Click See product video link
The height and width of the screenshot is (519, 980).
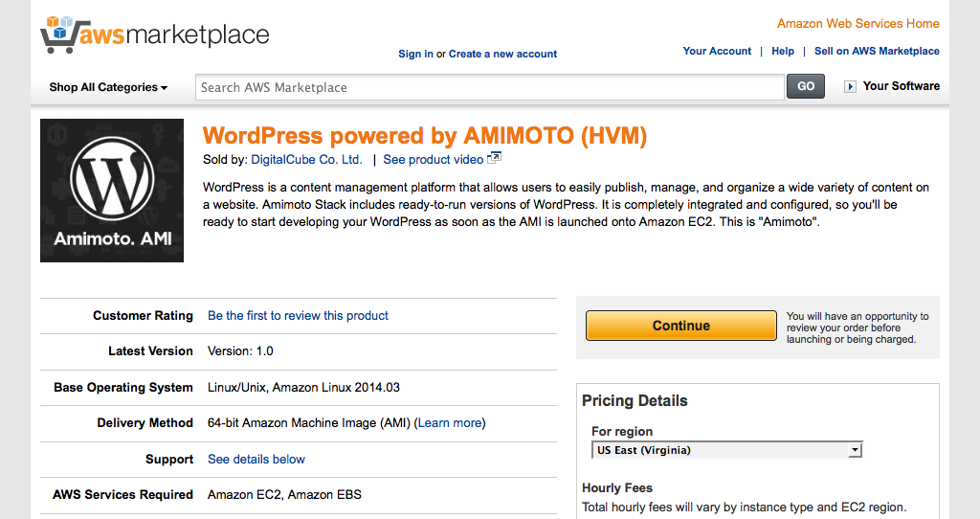pyautogui.click(x=434, y=160)
